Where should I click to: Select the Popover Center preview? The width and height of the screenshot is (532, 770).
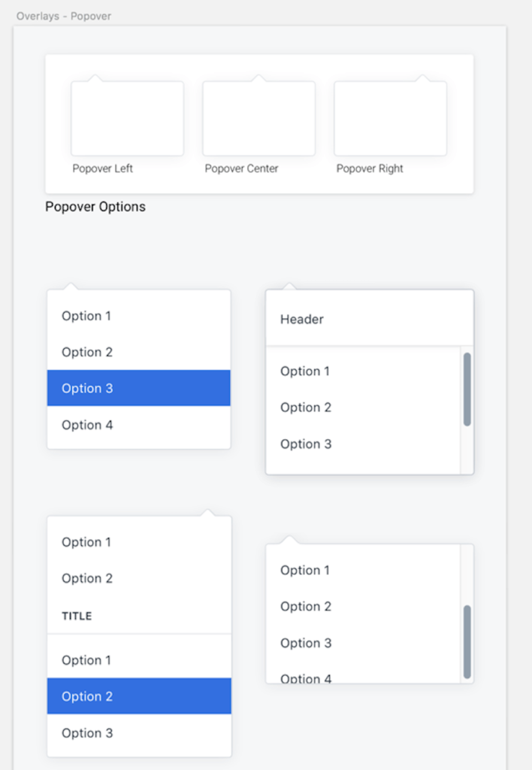[x=258, y=117]
